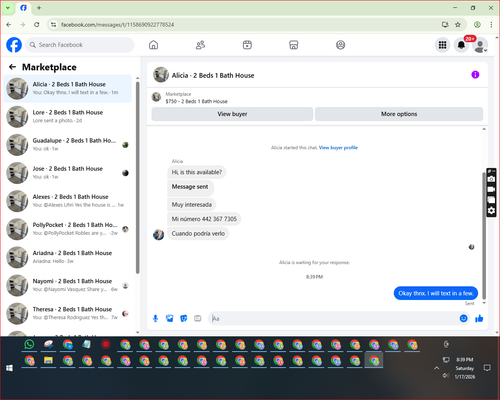Click the View buyer button
The width and height of the screenshot is (500, 400).
(x=232, y=114)
